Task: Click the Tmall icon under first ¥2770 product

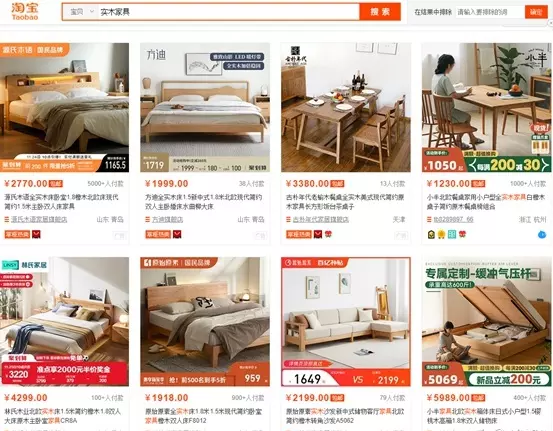Action: pyautogui.click(x=36, y=234)
